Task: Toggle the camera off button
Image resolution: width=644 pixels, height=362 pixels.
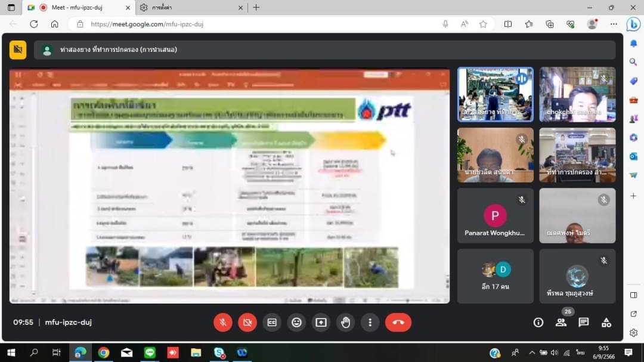Action: coord(247,323)
